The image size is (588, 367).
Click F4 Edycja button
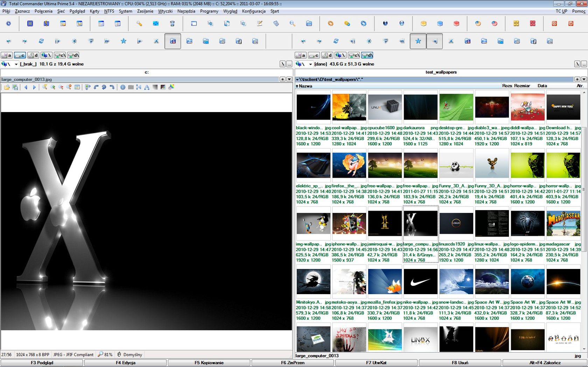[126, 363]
